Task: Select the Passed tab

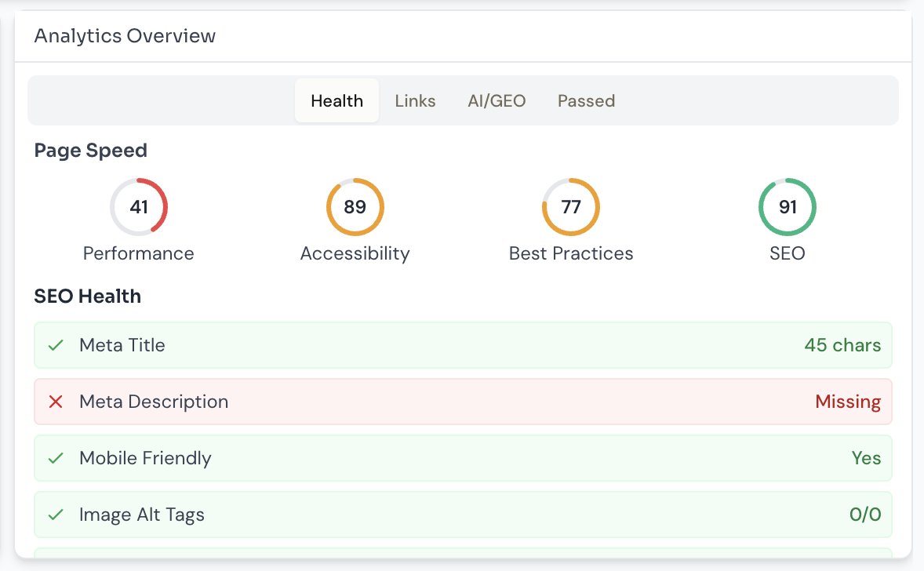Action: [586, 100]
